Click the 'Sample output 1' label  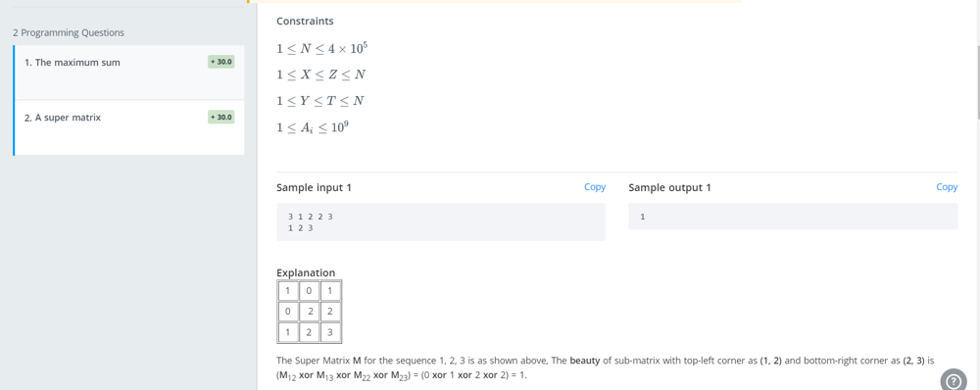coord(669,187)
